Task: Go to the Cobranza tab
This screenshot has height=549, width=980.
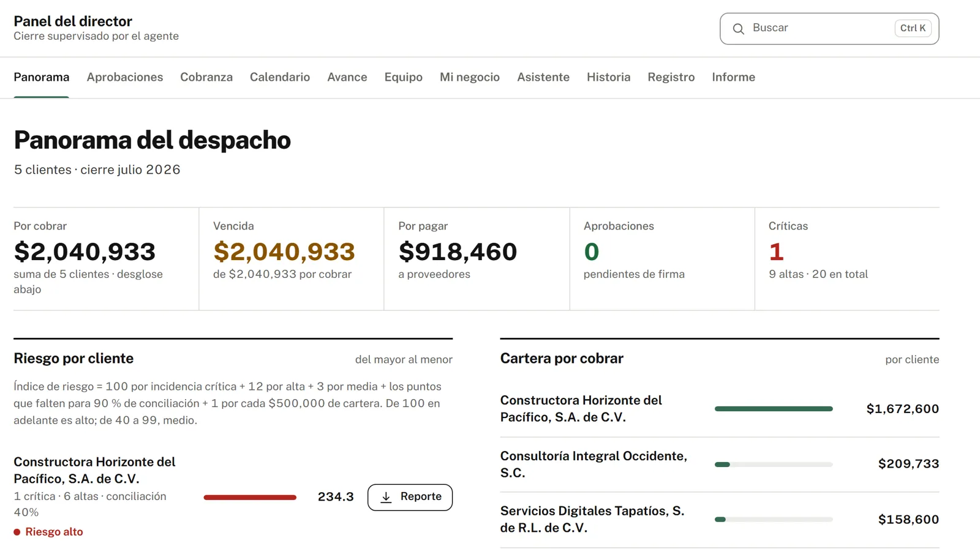Action: coord(206,77)
